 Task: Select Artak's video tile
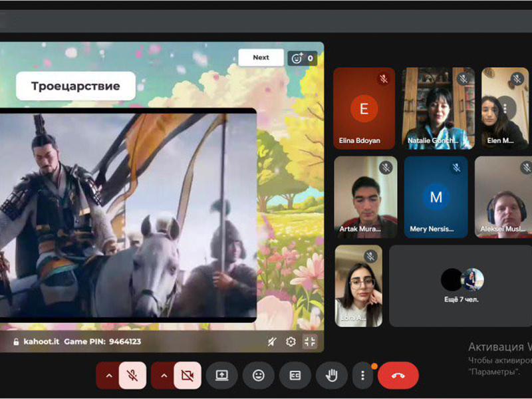(x=365, y=198)
